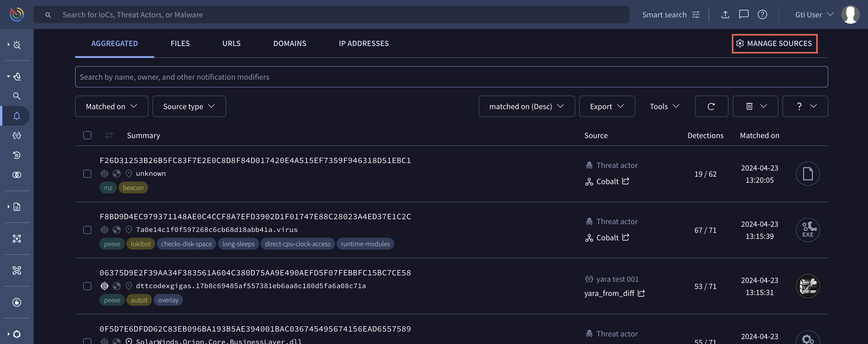Click the EXE file type icon for F8BD9D4E row
Image resolution: width=868 pixels, height=344 pixels.
(807, 230)
